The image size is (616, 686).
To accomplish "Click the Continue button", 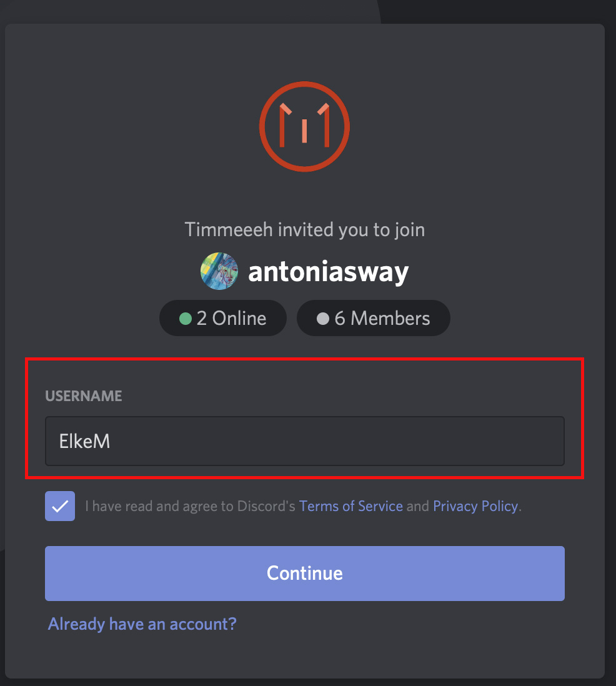I will pos(304,573).
